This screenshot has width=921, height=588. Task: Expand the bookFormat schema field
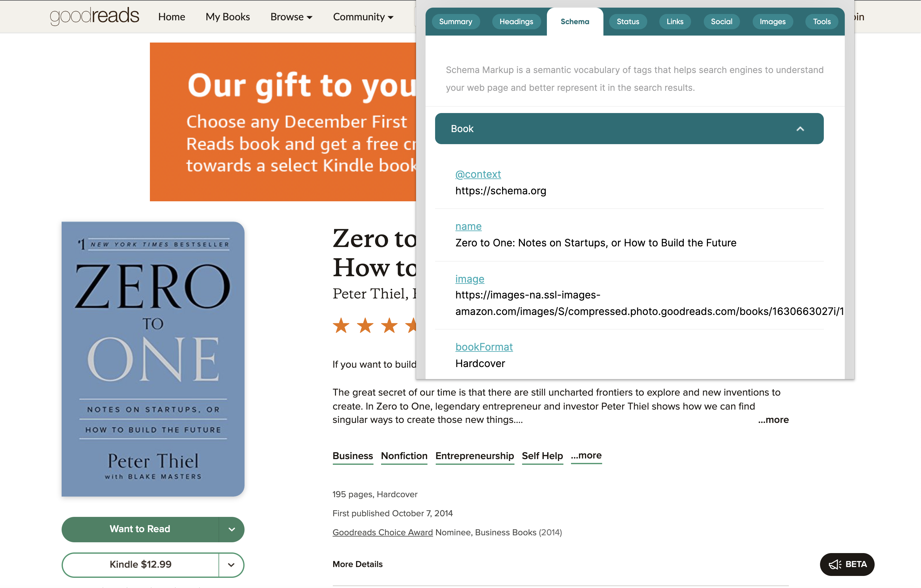pyautogui.click(x=484, y=347)
